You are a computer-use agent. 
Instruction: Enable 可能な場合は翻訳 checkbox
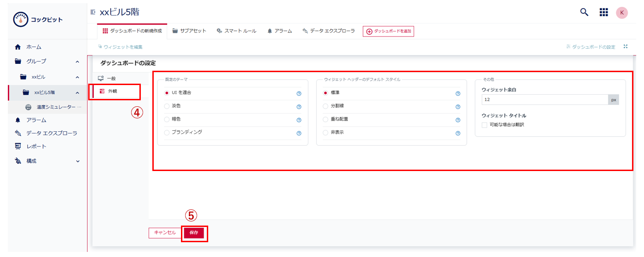tap(484, 125)
